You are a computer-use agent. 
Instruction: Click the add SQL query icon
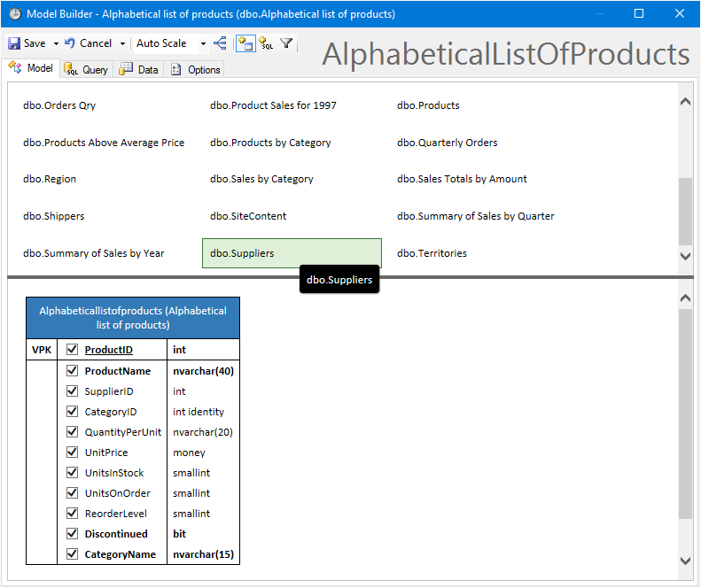pos(266,43)
